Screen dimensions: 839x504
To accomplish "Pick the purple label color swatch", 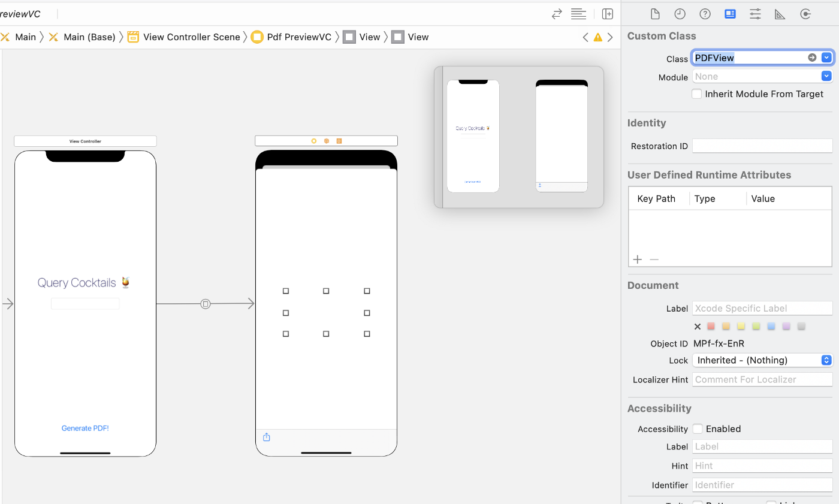I will point(786,327).
